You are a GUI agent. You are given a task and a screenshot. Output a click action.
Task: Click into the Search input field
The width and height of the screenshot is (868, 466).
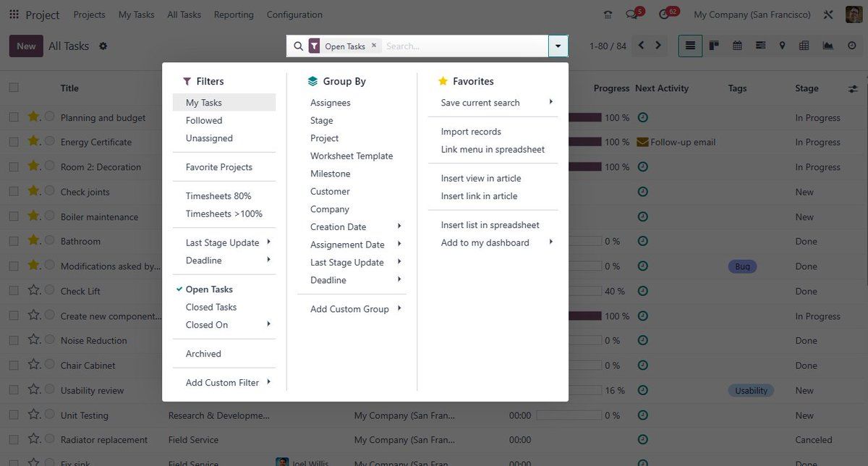click(463, 46)
